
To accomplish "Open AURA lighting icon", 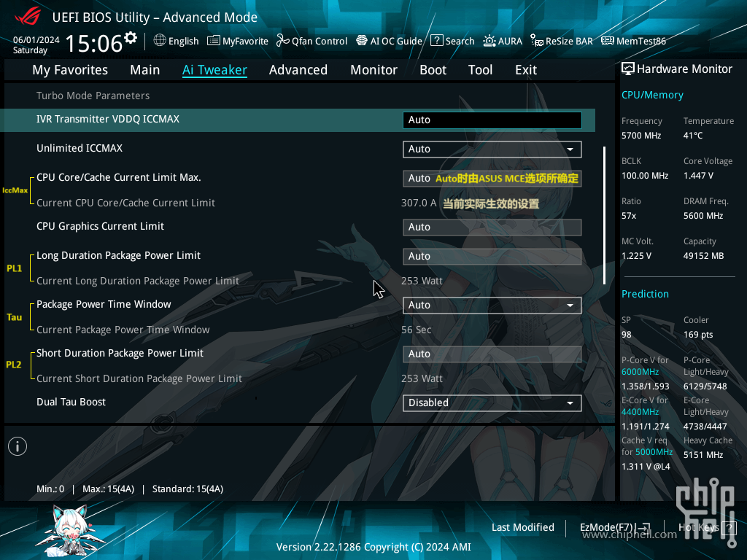I will 489,41.
